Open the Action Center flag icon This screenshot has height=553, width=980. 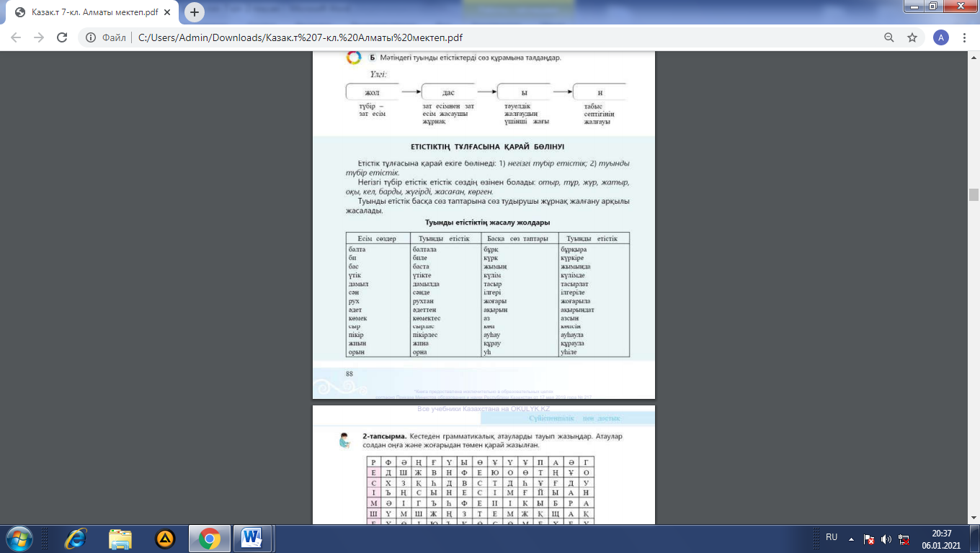pos(869,539)
